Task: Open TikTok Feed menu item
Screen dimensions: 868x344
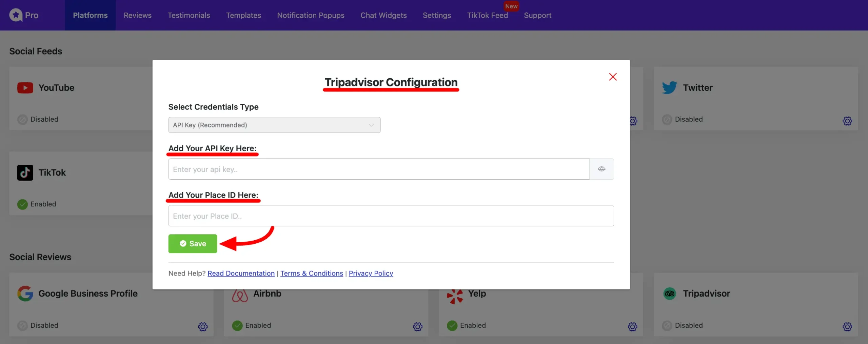Action: point(487,15)
